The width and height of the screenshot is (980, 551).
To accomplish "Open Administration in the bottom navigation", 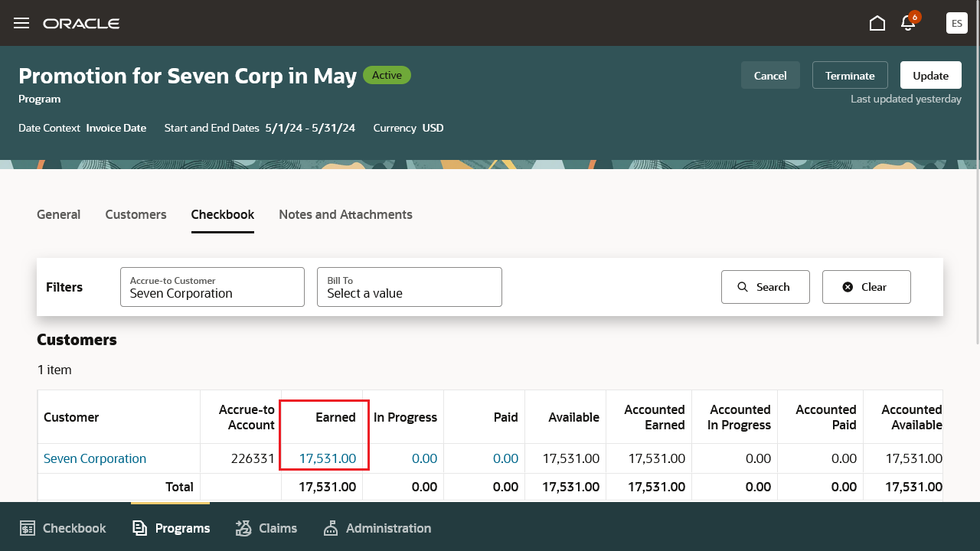I will 377,528.
